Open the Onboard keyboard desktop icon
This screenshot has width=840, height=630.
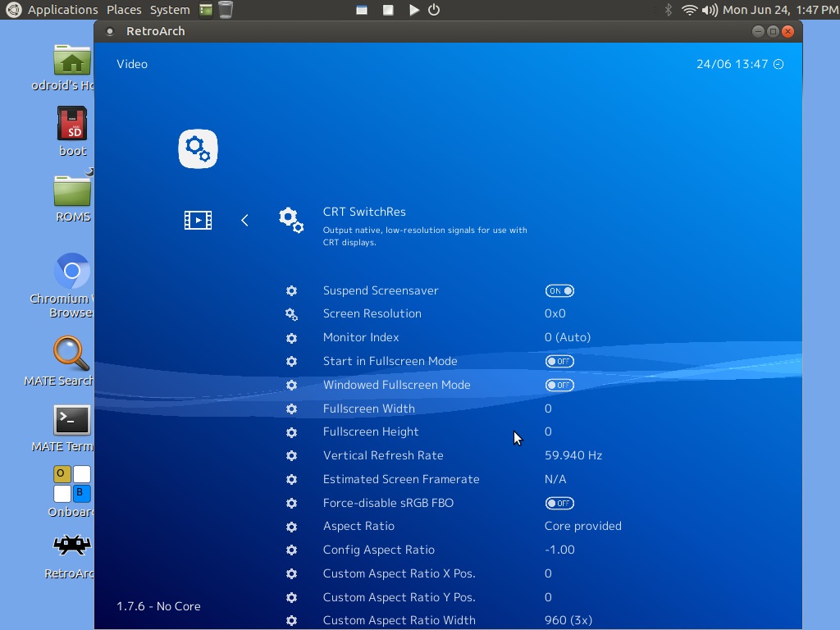pos(72,483)
